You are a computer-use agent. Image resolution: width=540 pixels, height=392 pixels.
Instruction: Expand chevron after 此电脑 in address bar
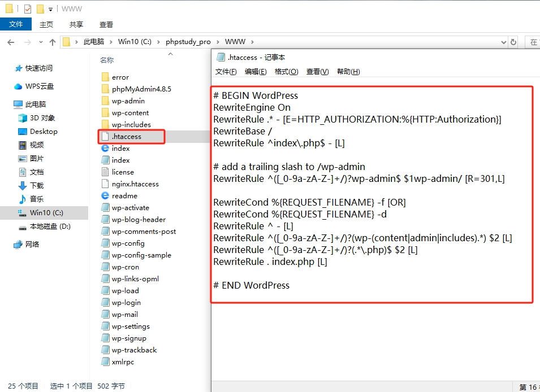pyautogui.click(x=111, y=42)
